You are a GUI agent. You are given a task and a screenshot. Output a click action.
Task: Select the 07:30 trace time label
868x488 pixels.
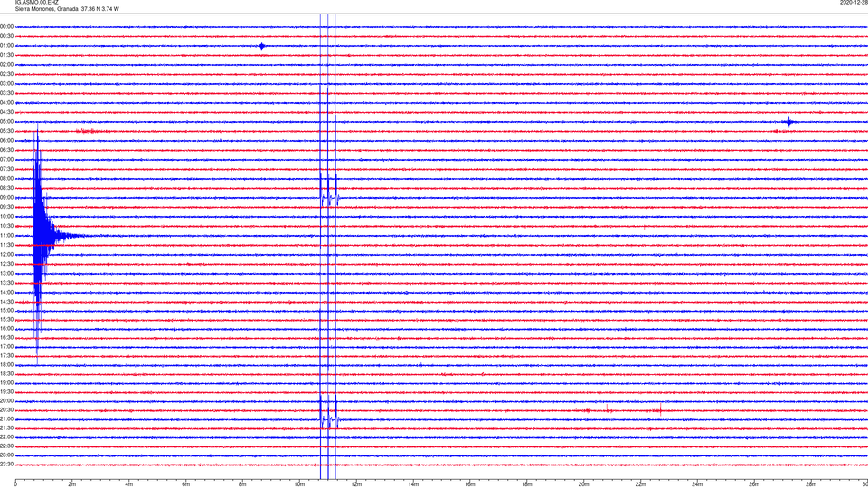[x=6, y=169]
